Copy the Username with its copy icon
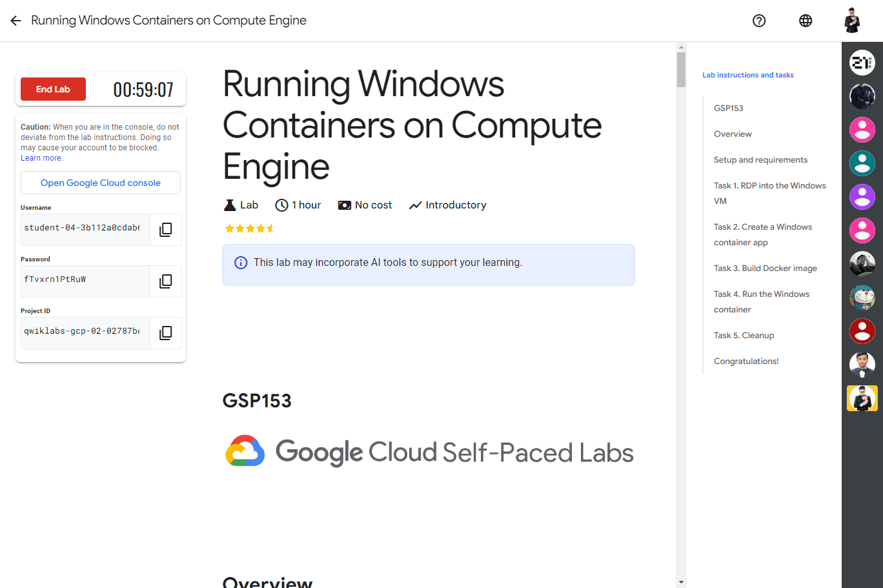 click(x=166, y=230)
